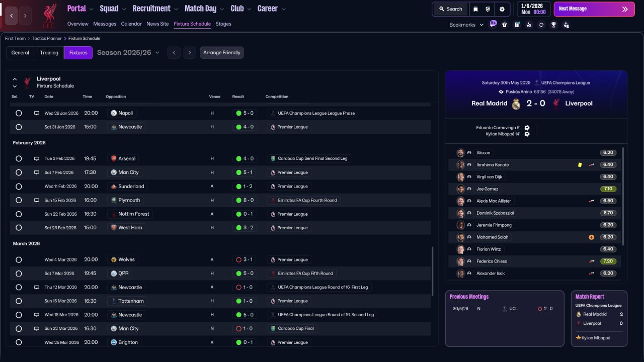Click the Brighton club badge in the fixture list
This screenshot has width=644, height=362.
[114, 342]
